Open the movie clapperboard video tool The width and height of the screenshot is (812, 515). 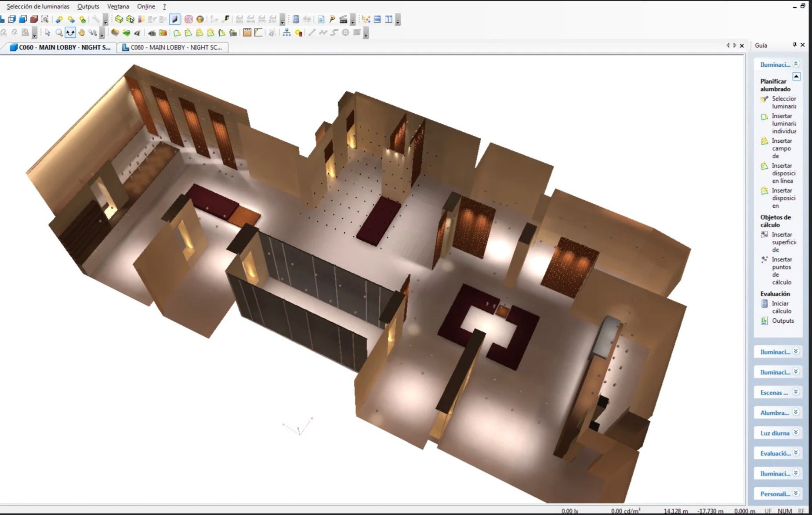point(344,19)
